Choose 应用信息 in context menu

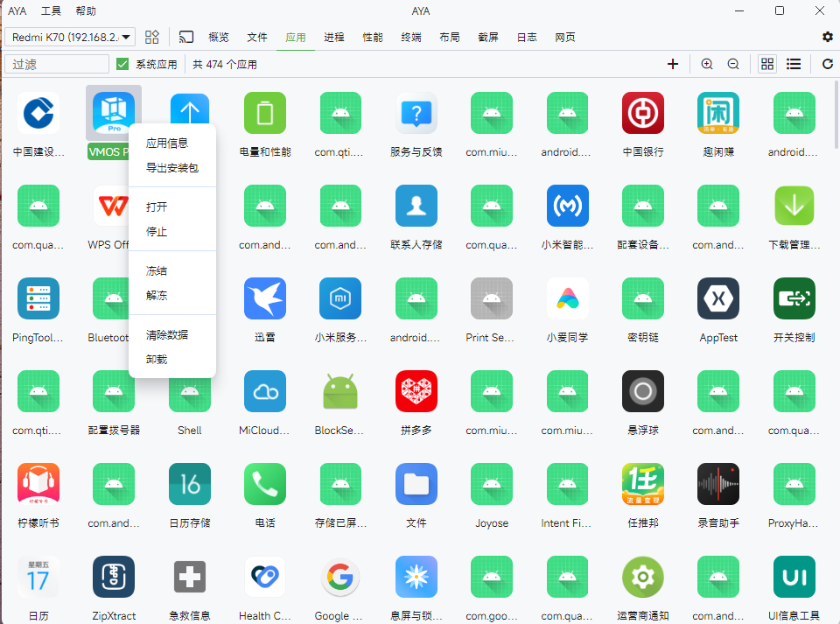tap(172, 143)
